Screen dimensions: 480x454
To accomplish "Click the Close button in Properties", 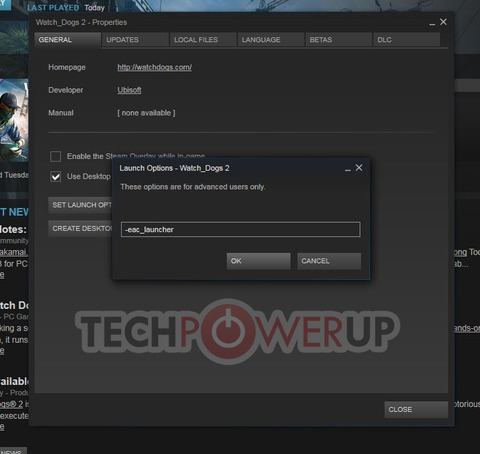I will click(416, 409).
